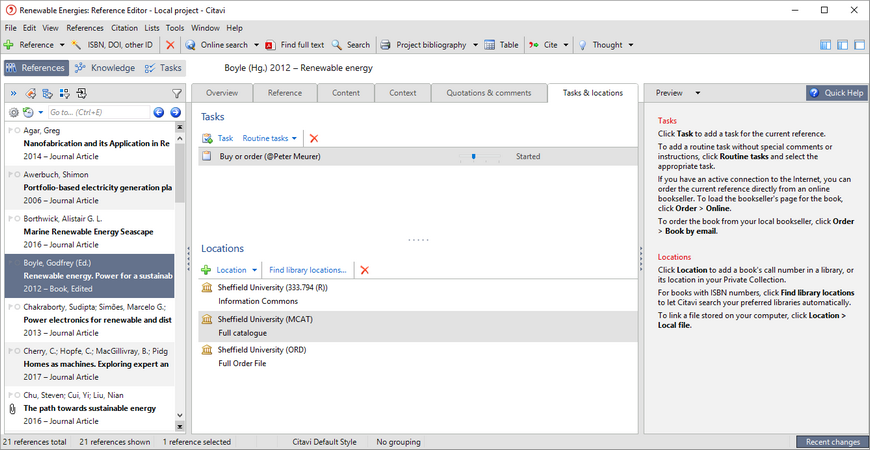Toggle the flag on Cherry, C. reference
This screenshot has height=450, width=870.
coord(11,351)
